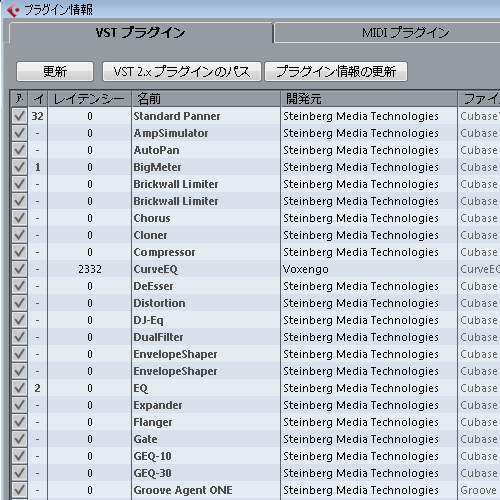Toggle the Distortion plugin checkbox

[x=19, y=303]
